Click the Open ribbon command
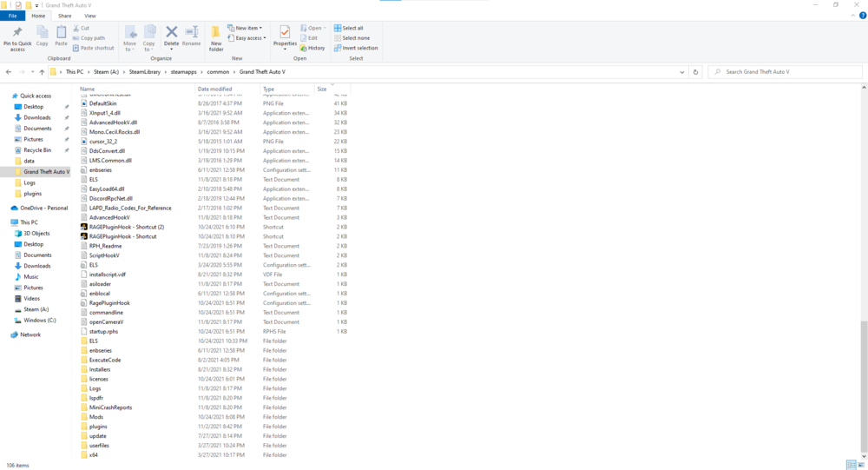 pyautogui.click(x=312, y=28)
